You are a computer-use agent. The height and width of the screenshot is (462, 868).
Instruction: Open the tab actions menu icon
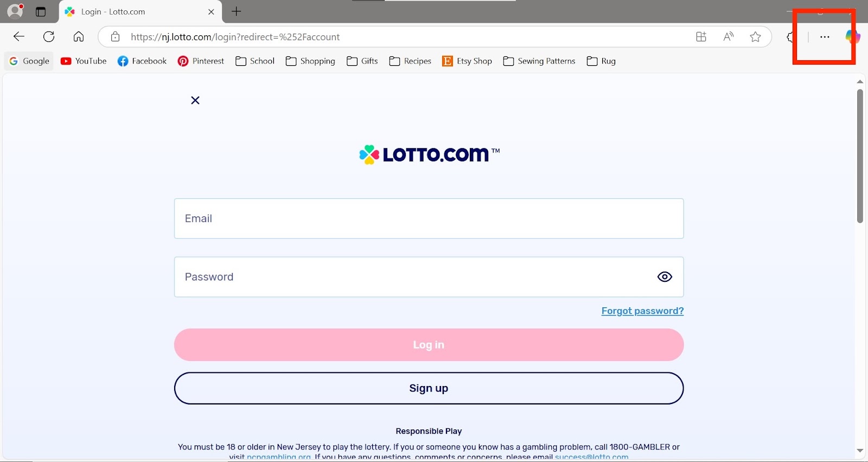[x=41, y=11]
